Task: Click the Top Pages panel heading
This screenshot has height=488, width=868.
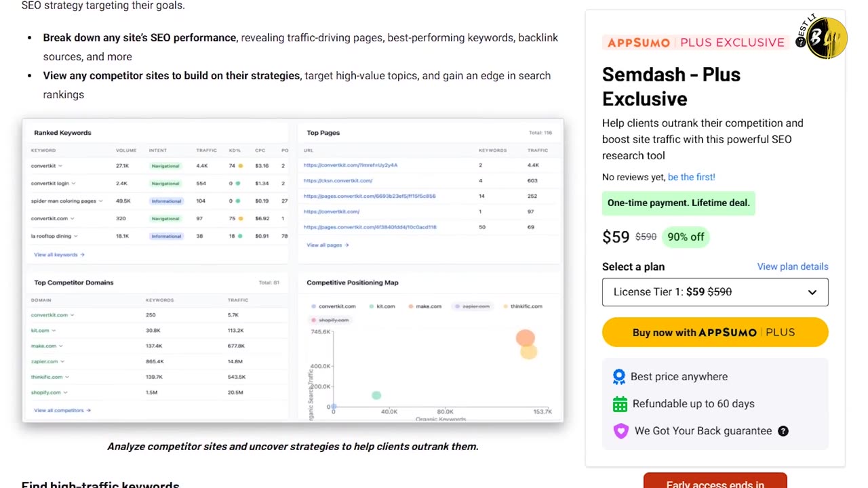Action: click(323, 133)
